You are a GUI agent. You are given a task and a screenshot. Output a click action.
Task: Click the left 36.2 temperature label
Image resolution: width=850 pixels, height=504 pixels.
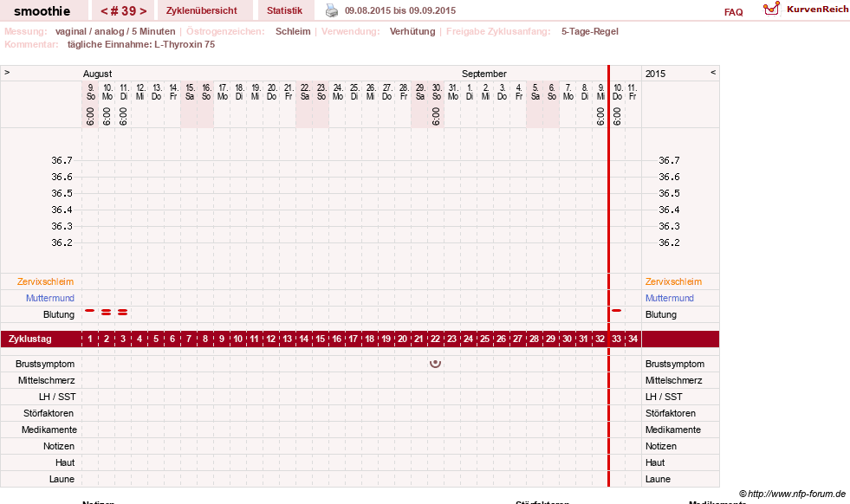tap(62, 242)
